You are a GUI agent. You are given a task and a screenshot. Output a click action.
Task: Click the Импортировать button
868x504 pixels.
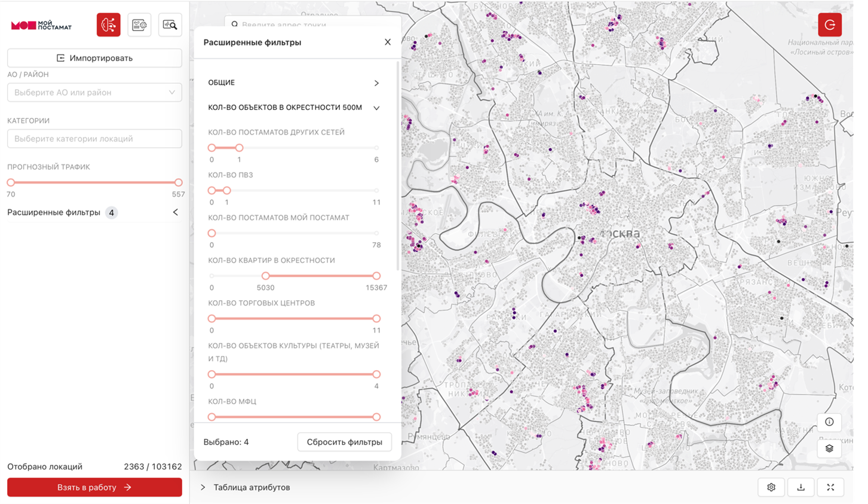94,58
